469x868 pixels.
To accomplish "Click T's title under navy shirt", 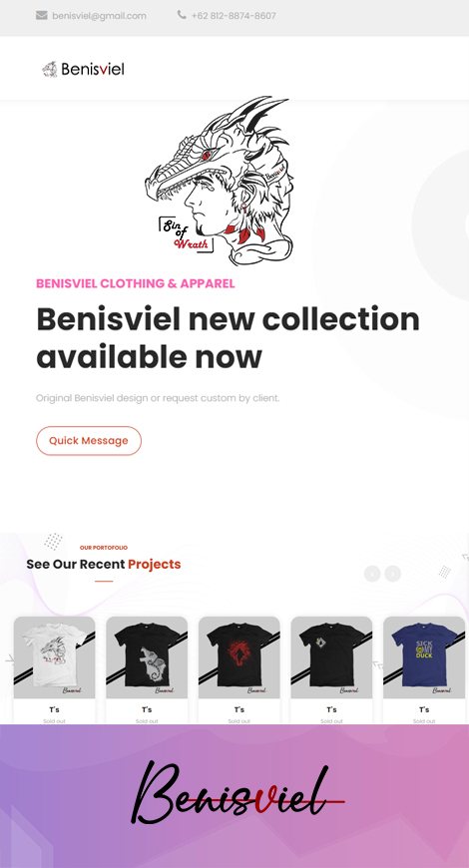I will 424,709.
